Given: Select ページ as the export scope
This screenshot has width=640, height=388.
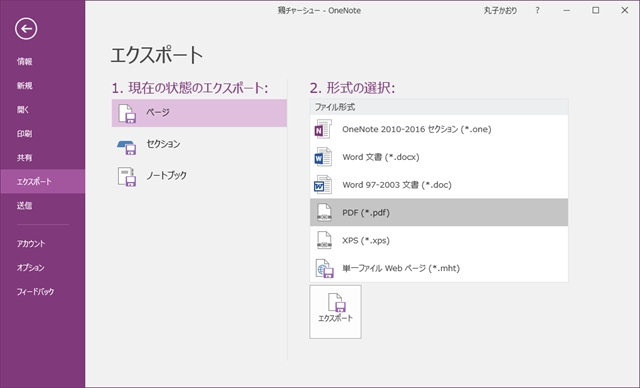Looking at the screenshot, I should [x=199, y=113].
